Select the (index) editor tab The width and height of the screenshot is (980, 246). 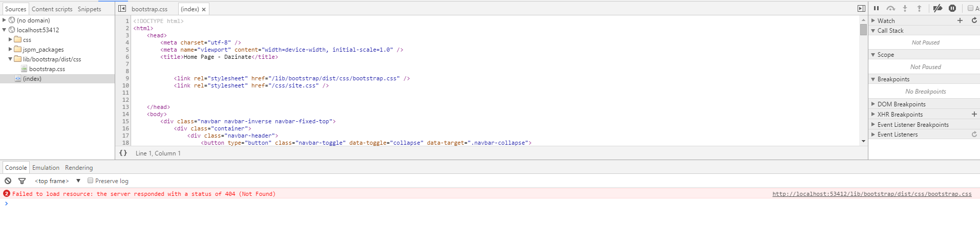190,9
